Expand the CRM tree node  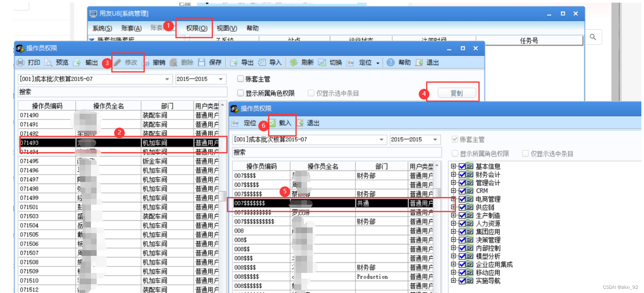click(x=453, y=191)
